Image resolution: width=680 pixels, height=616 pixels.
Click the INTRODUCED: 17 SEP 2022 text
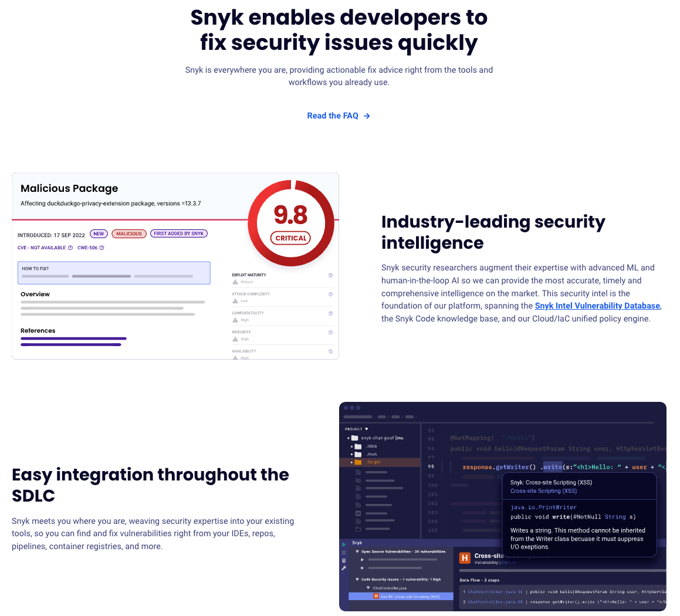(x=51, y=235)
